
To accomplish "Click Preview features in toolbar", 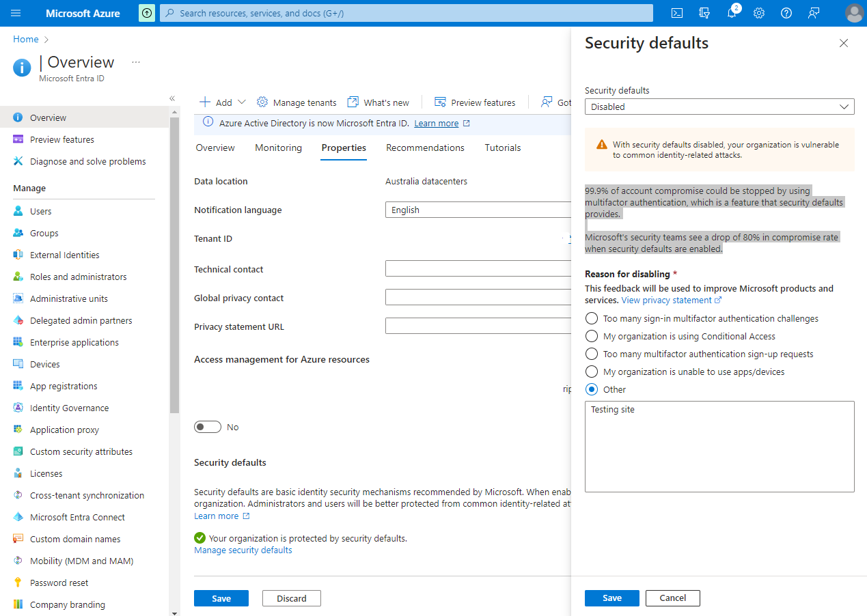I will pyautogui.click(x=475, y=102).
